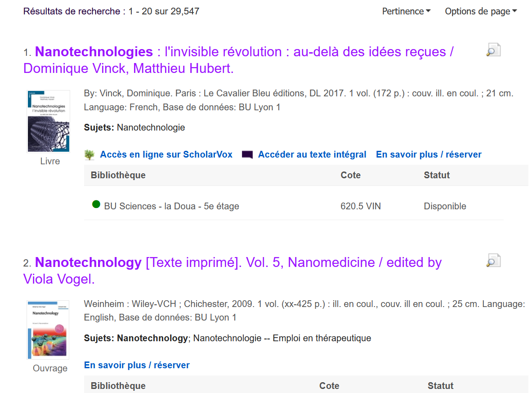The image size is (532, 393).
Task: Click BU Sciences - la Doua - 5e étage
Action: pyautogui.click(x=171, y=206)
